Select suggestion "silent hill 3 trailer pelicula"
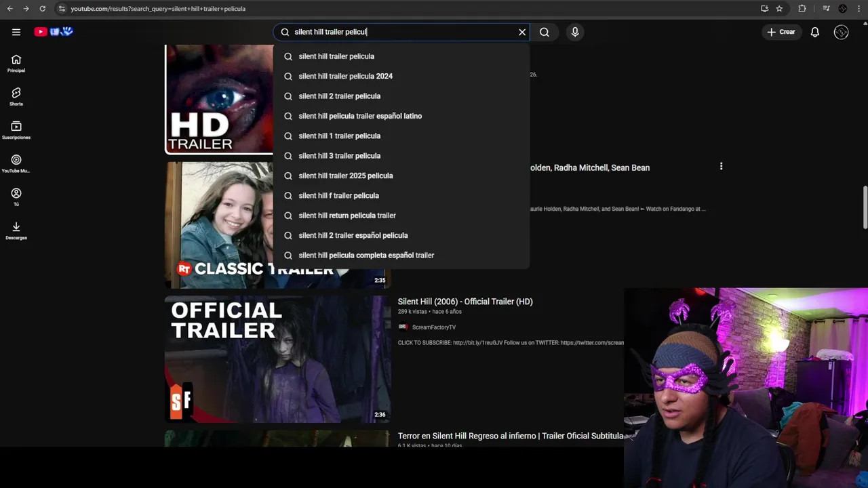Screen dimensions: 868x488 point(401,156)
